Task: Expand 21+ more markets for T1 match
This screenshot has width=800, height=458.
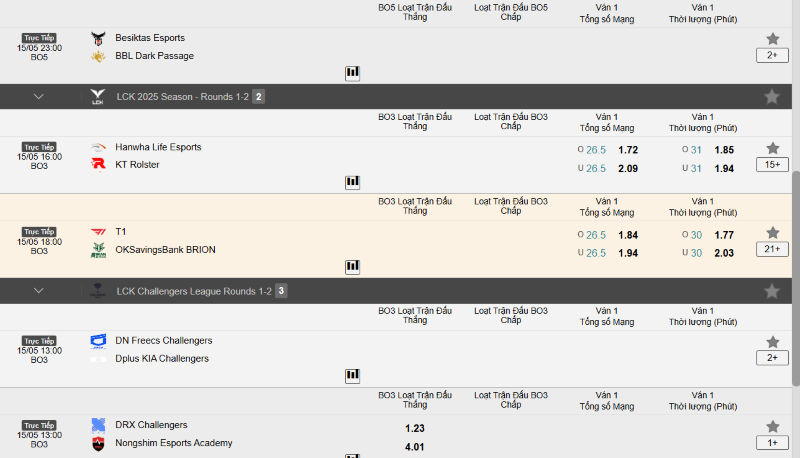Action: [772, 250]
